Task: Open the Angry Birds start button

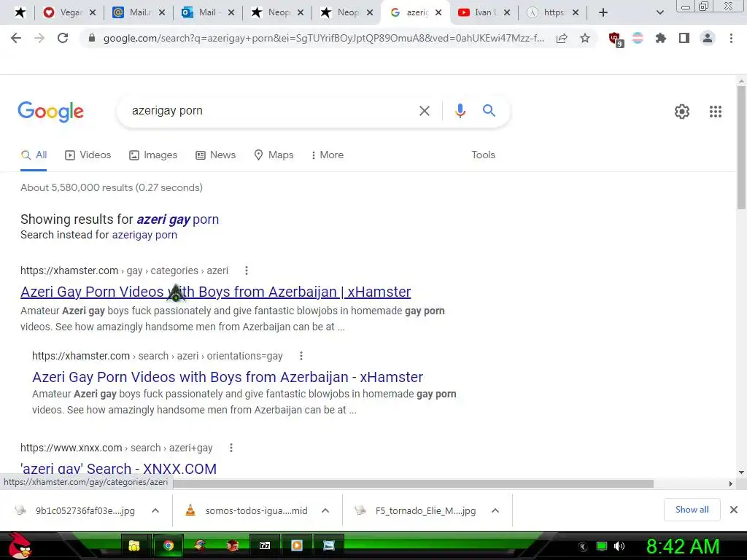Action: point(20,545)
